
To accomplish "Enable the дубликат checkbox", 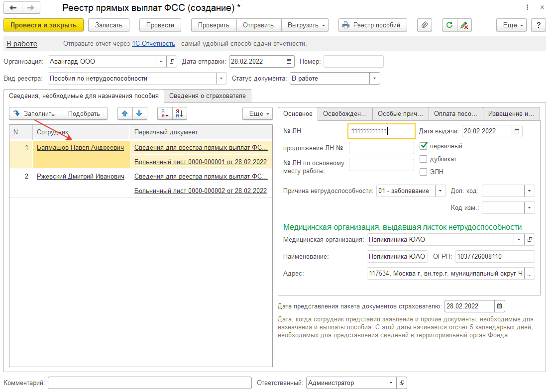I will 424,159.
